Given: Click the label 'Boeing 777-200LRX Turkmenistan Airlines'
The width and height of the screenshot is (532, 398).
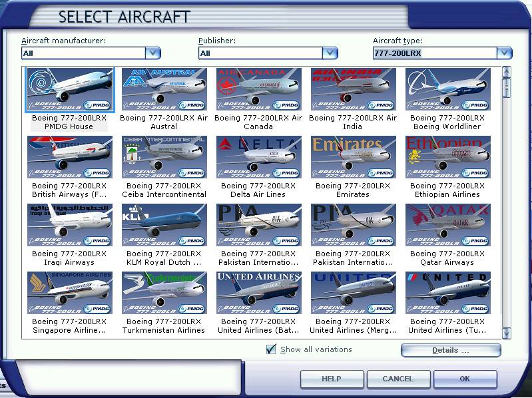Looking at the screenshot, I should click(x=164, y=326).
